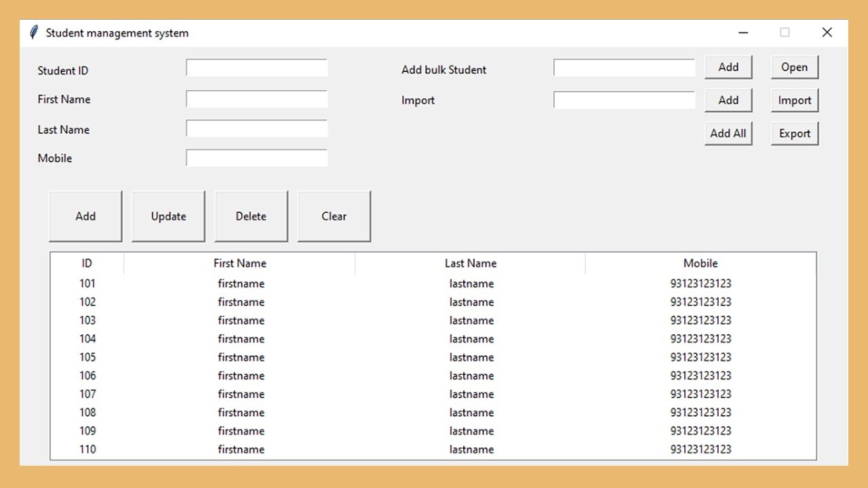Click the Import path entry field
868x488 pixels.
(x=625, y=100)
